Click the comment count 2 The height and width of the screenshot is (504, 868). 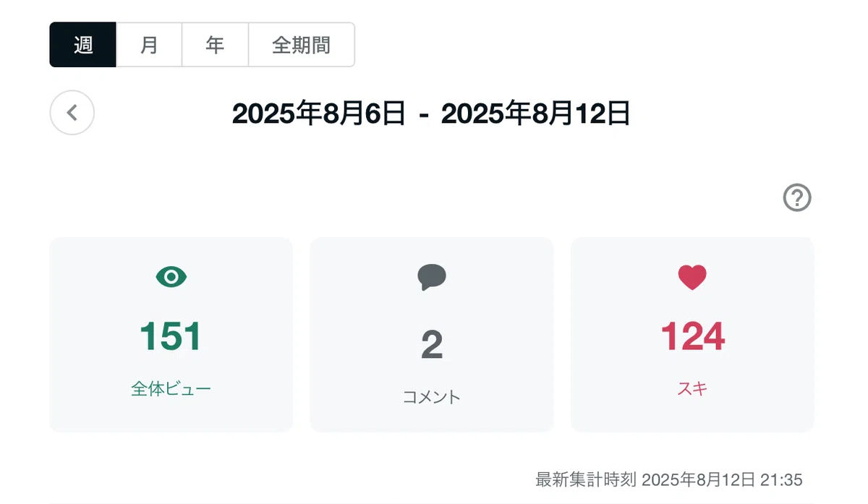[432, 345]
